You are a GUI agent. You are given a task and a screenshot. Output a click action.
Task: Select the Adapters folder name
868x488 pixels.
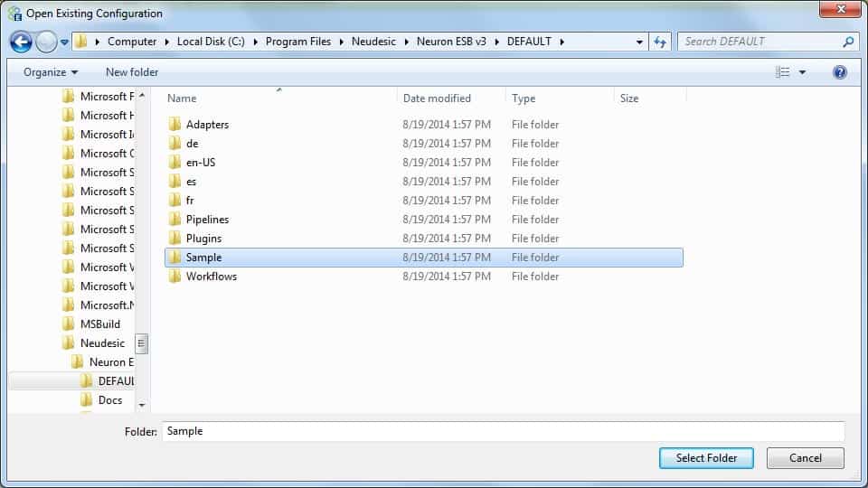(207, 125)
